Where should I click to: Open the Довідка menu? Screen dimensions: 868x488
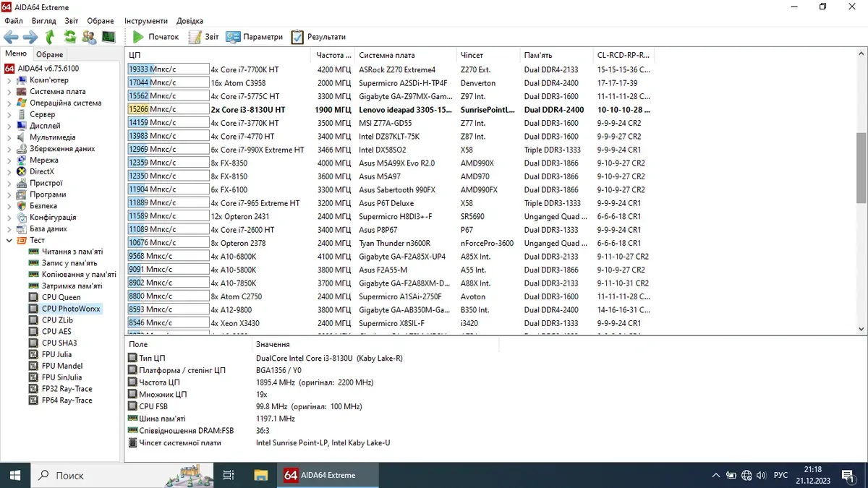(x=190, y=21)
